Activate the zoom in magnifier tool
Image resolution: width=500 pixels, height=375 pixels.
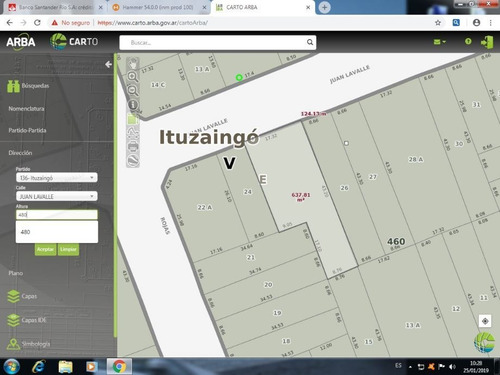pos(133,77)
